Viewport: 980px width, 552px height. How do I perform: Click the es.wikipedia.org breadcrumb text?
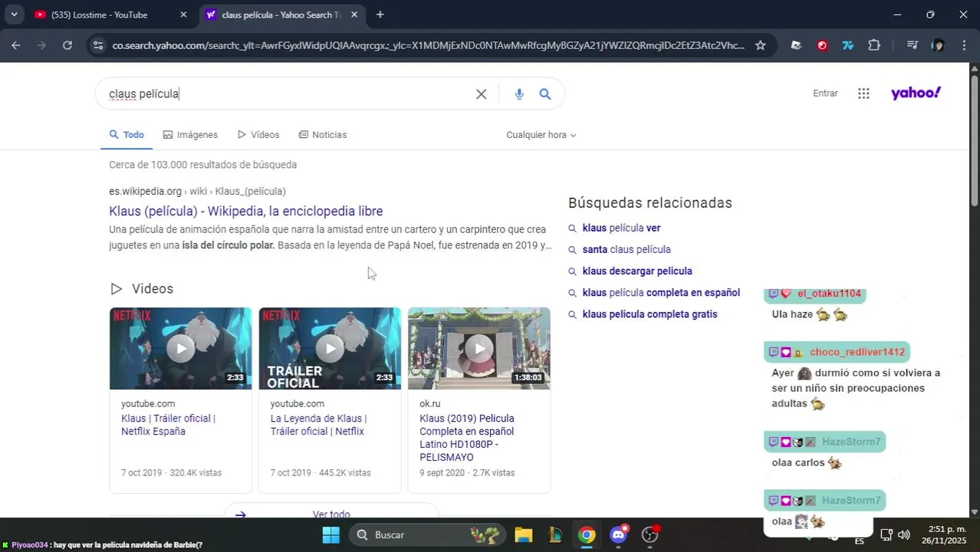[x=145, y=192]
